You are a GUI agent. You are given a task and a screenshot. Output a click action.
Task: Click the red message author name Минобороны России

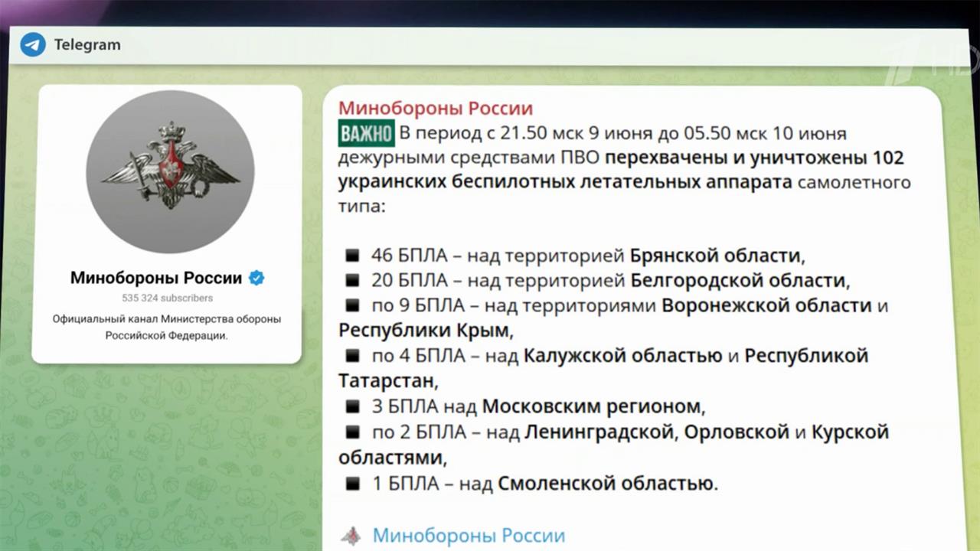[436, 109]
